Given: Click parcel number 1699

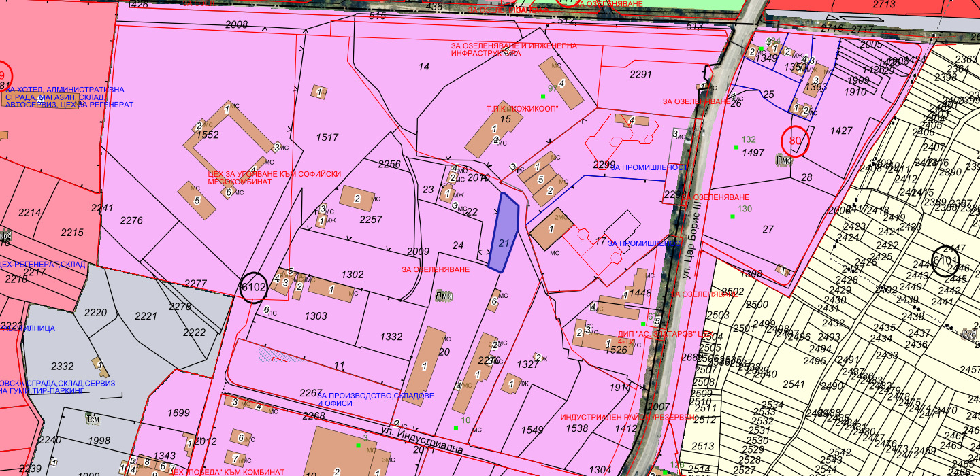Looking at the screenshot, I should tap(178, 413).
